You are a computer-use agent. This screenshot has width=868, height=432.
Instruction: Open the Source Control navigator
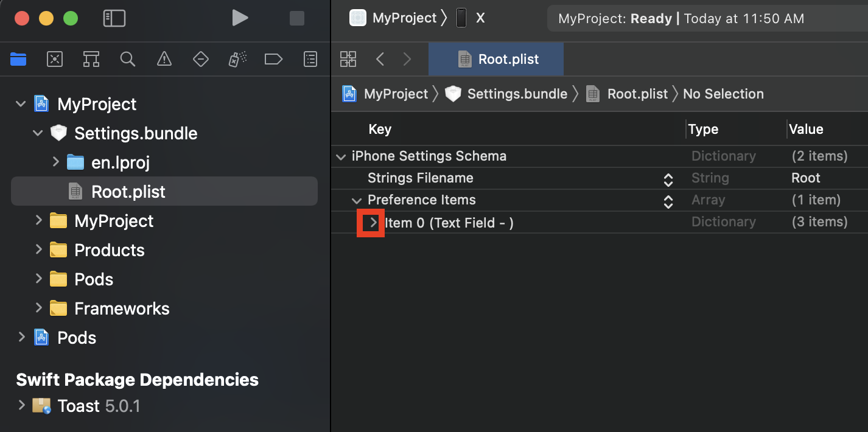point(55,59)
